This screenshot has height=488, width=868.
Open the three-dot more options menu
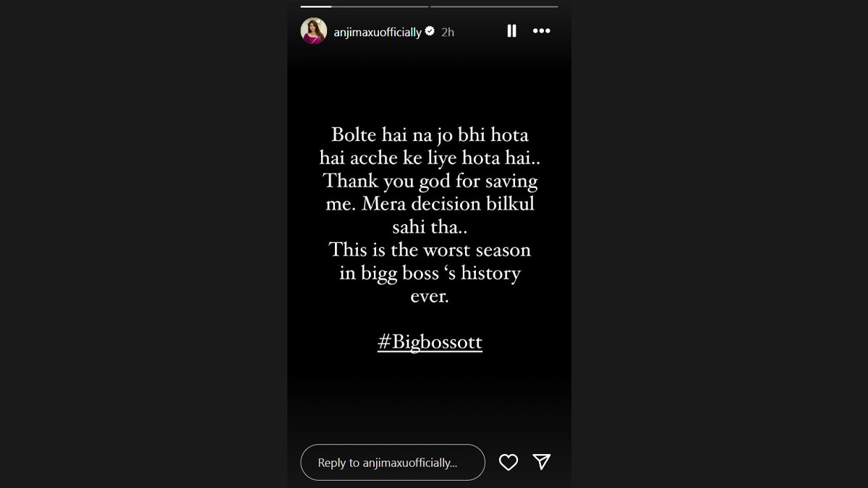pyautogui.click(x=541, y=31)
